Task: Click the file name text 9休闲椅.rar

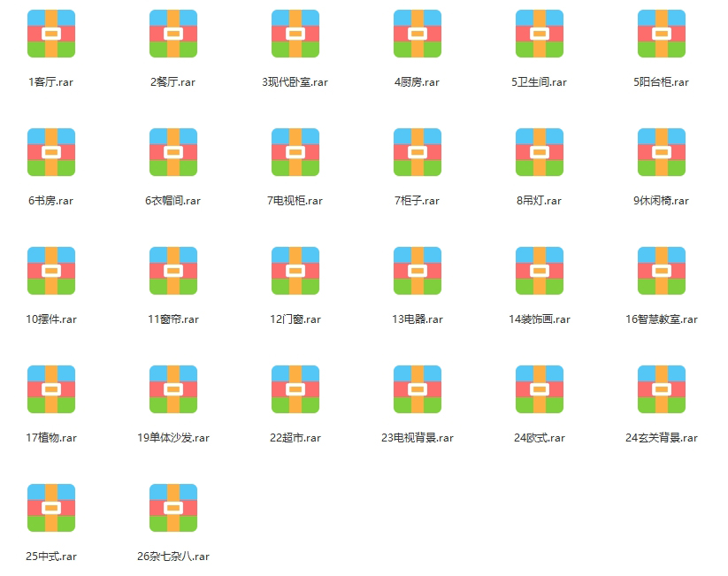Action: (x=662, y=201)
